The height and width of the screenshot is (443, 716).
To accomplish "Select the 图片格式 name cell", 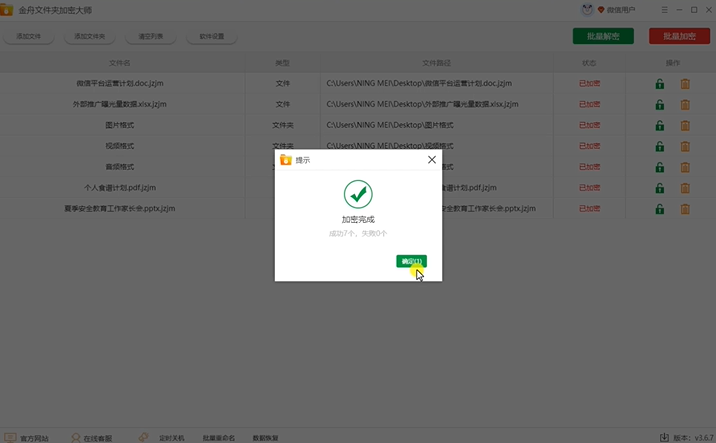I will [120, 125].
